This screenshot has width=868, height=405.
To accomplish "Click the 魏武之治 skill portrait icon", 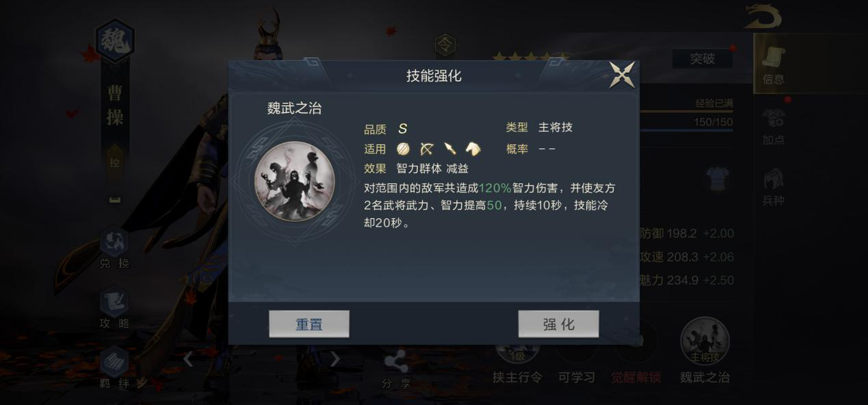I will pyautogui.click(x=294, y=181).
